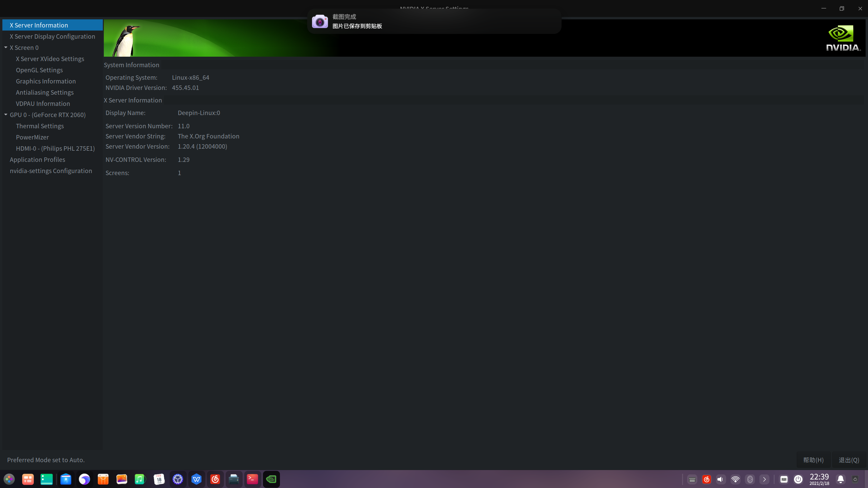
Task: Click the Wi-Fi tray icon
Action: point(735,479)
